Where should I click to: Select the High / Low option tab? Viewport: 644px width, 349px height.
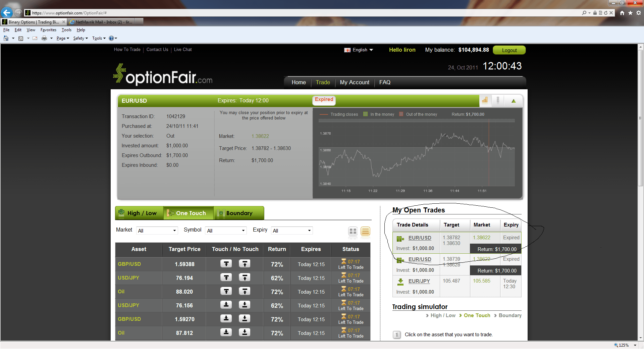[x=139, y=213]
